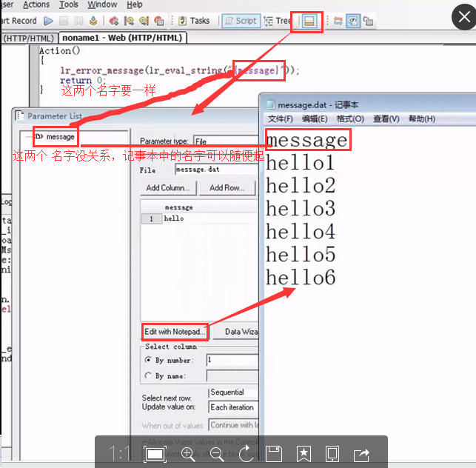476x468 pixels.
Task: Click hello6 line in Notepad
Action: (301, 277)
